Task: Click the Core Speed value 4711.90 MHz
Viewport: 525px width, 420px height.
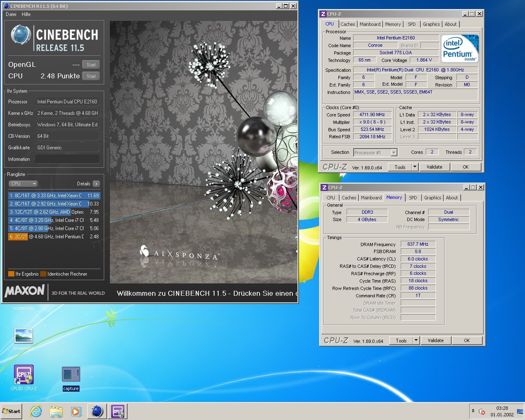Action: point(372,115)
